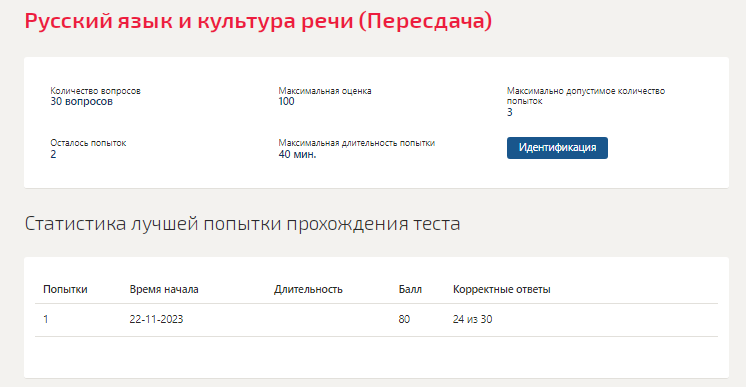Click the Длительность column header

[308, 289]
